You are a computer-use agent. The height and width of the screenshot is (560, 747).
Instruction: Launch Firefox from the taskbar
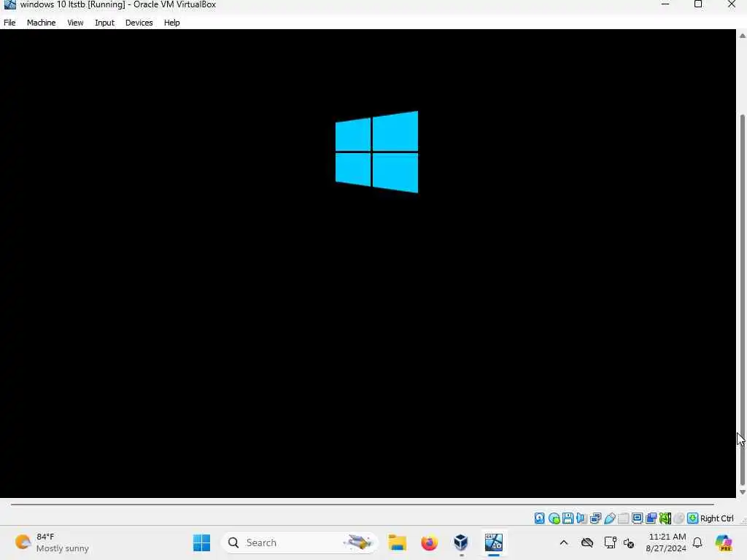pos(429,542)
